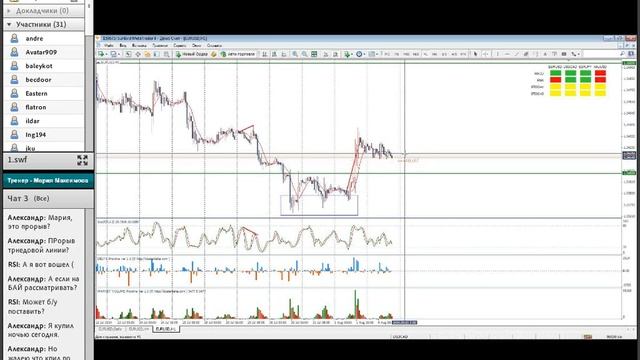The width and height of the screenshot is (640, 360).
Task: Select the D1 timeframe button
Action: [x=444, y=54]
